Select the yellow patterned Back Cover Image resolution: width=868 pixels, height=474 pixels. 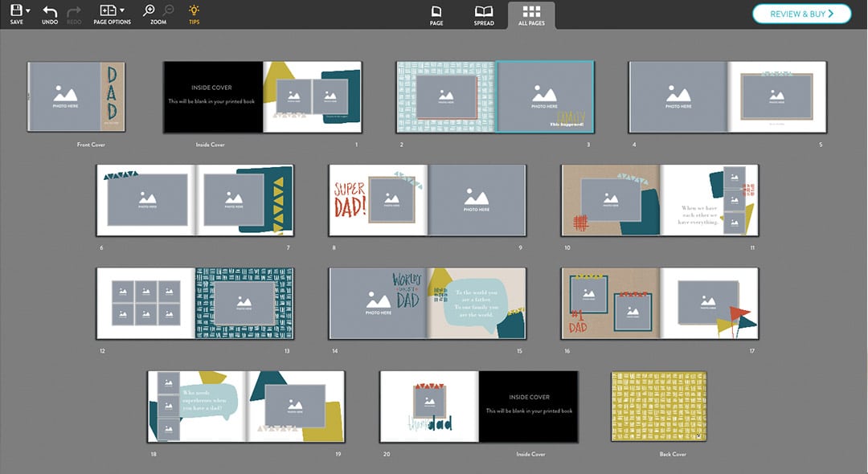click(x=658, y=407)
